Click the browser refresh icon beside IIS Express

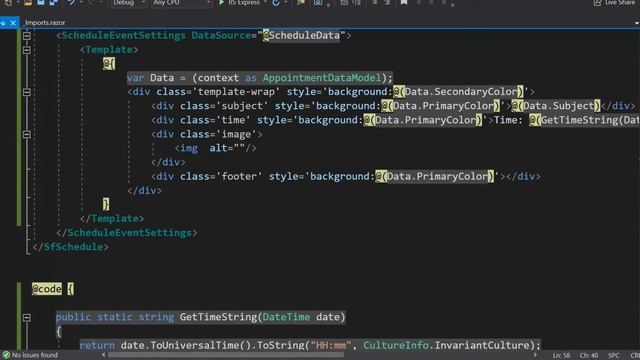276,2
